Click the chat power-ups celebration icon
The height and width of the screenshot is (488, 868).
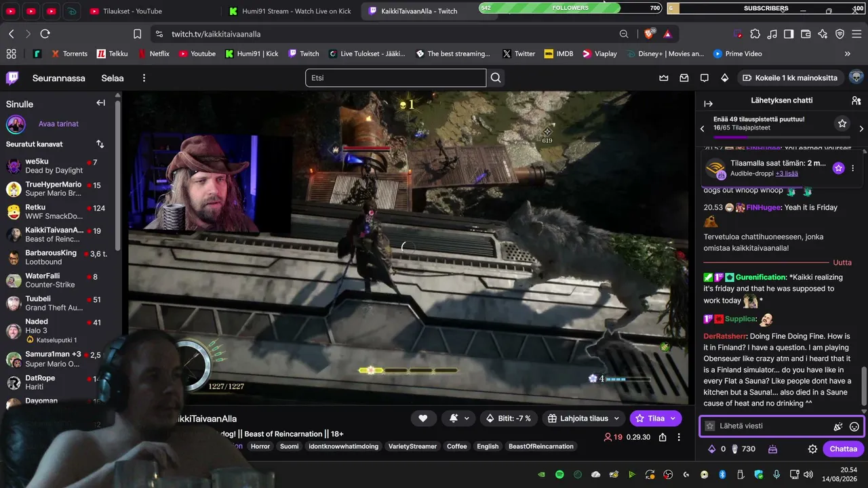838,426
